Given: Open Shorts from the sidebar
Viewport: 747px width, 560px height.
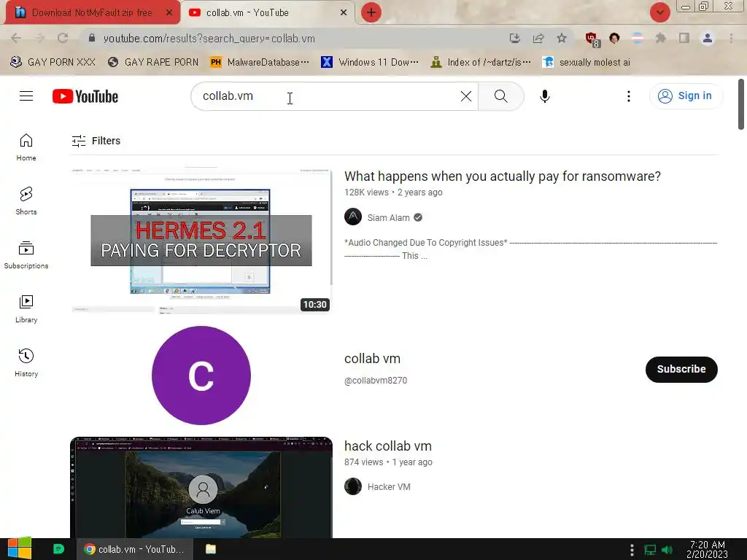Looking at the screenshot, I should click(x=26, y=201).
